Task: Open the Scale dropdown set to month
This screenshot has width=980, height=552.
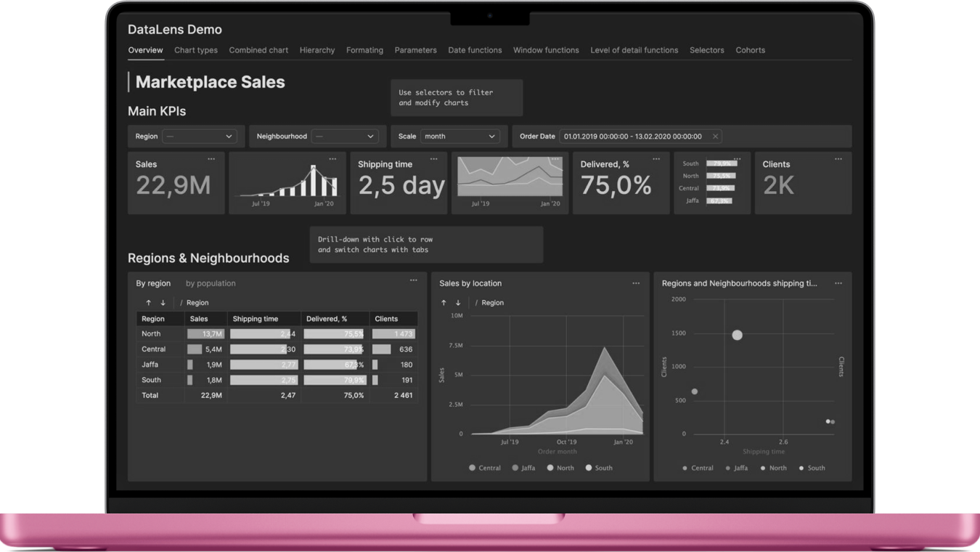Action: click(x=460, y=137)
